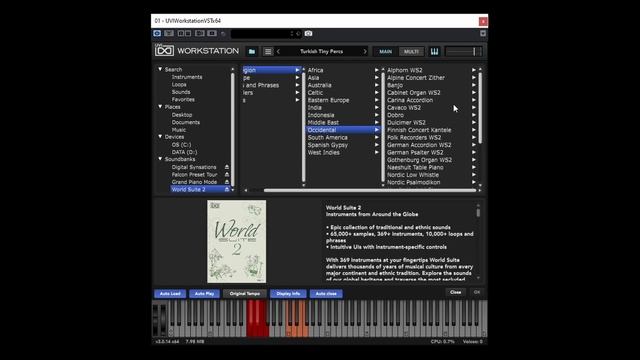Open the folder browser icon
Screen dimensions: 640x360
pyautogui.click(x=252, y=51)
